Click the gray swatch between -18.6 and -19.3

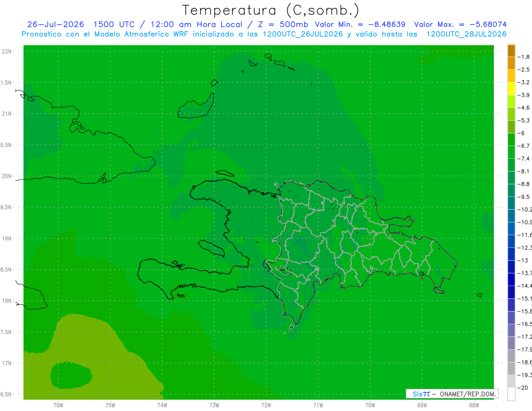511,368
